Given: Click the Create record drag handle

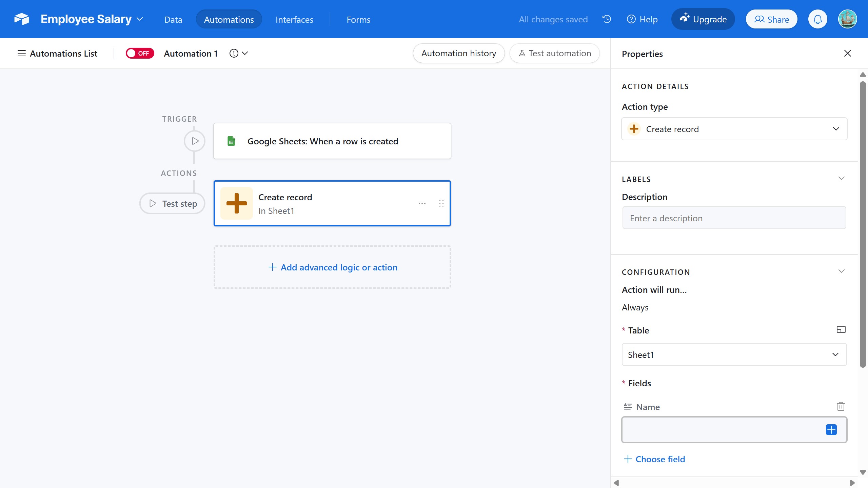Looking at the screenshot, I should [441, 203].
